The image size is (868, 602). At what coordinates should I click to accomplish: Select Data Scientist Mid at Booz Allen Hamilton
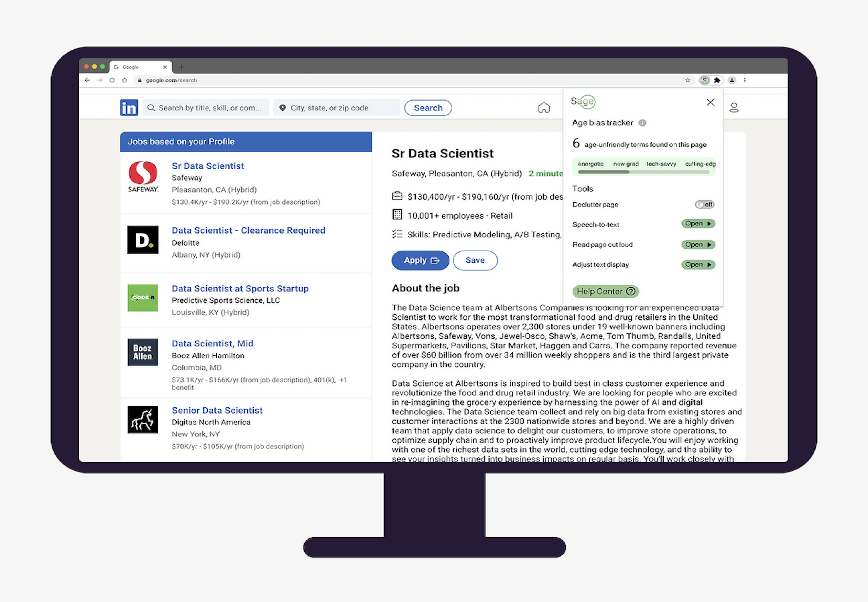(x=212, y=344)
